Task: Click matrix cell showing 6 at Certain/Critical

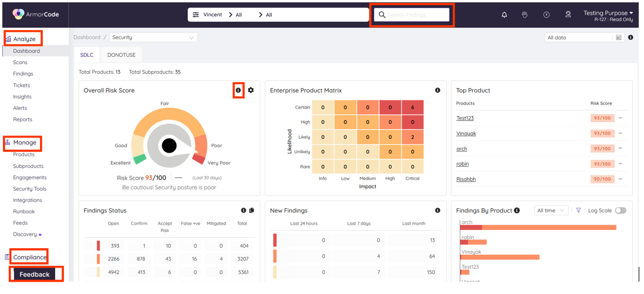Action: (x=412, y=107)
